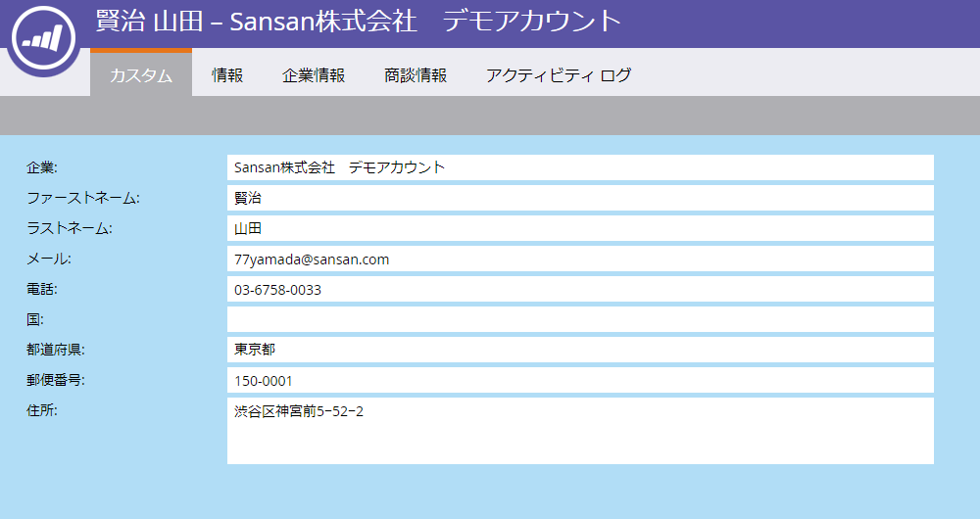980x519 pixels.
Task: Click the ラストネーム: label
Action: (x=70, y=228)
